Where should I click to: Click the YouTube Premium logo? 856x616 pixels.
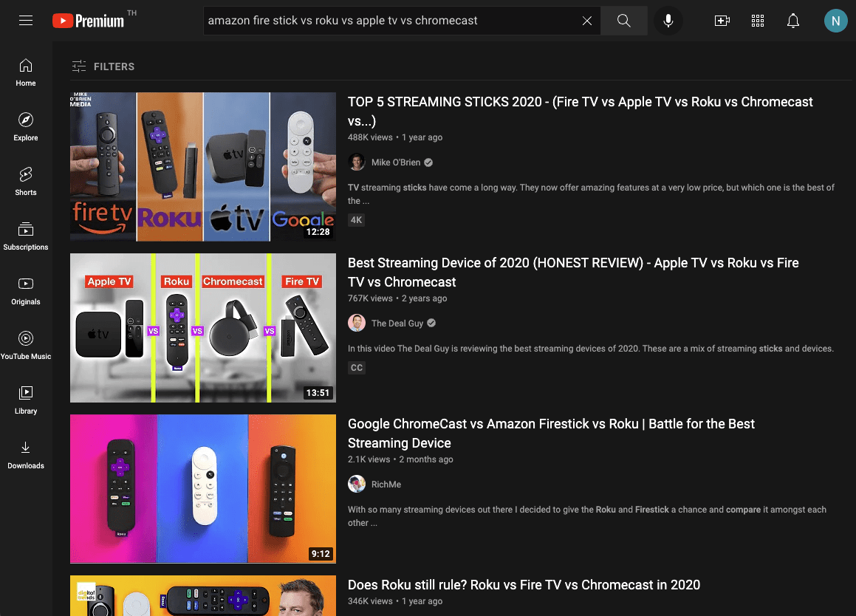coord(89,21)
